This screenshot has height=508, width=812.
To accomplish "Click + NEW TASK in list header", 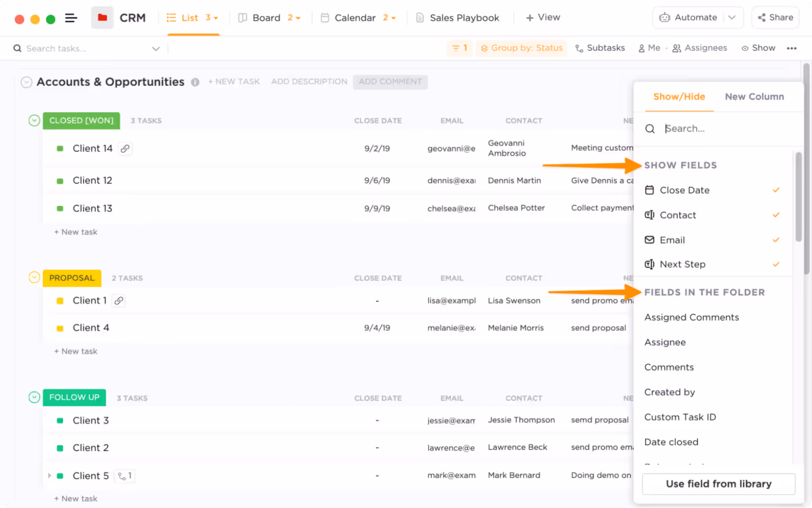I will coord(234,82).
